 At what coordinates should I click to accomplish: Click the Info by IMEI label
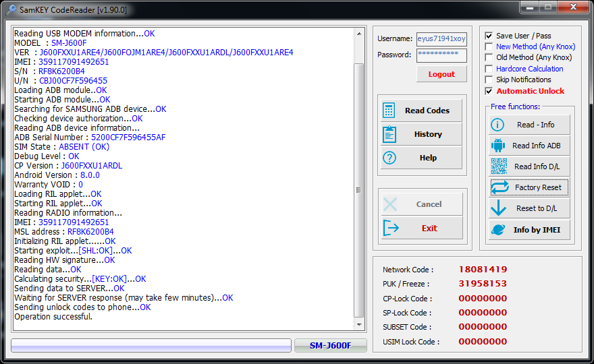tap(537, 230)
